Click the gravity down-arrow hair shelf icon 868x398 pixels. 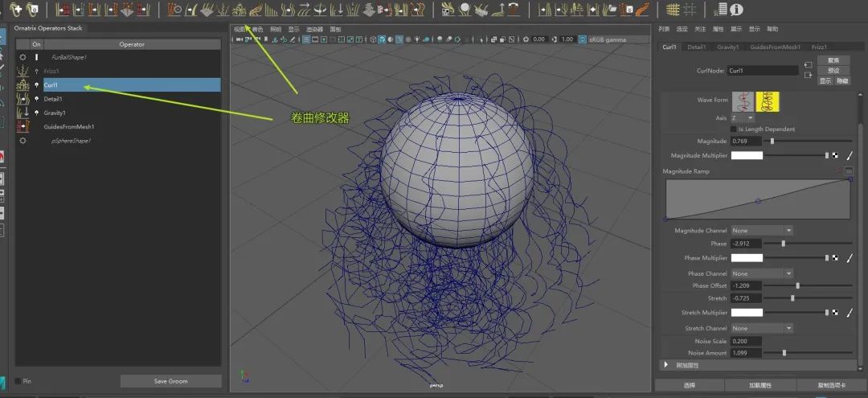tap(336, 10)
